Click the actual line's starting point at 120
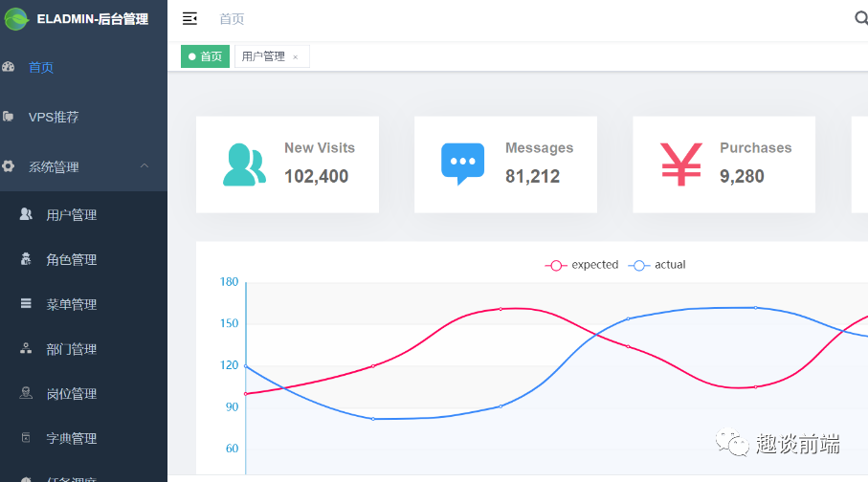 point(246,365)
